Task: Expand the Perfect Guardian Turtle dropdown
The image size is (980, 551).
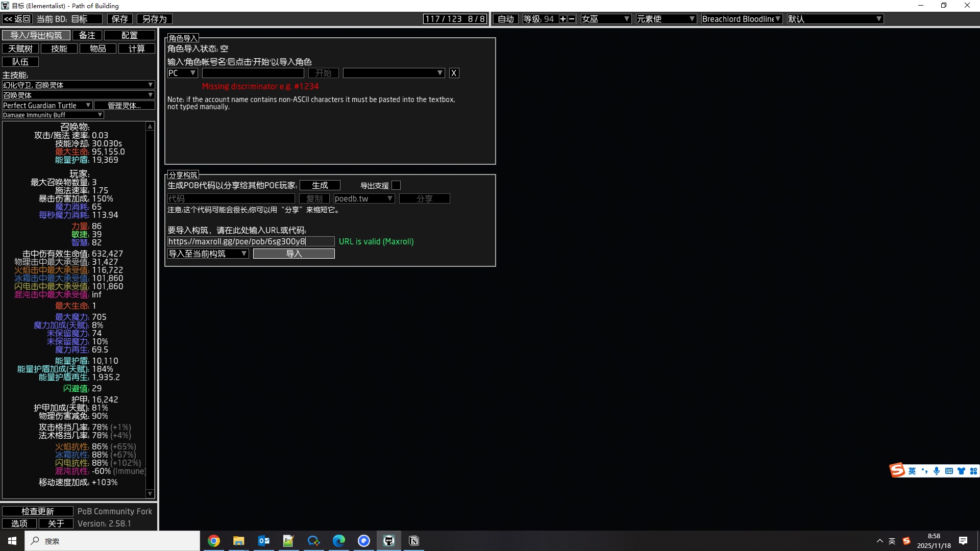Action: point(47,105)
